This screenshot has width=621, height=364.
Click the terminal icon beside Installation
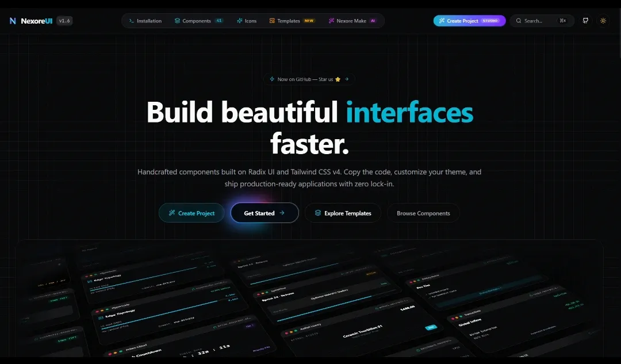pos(132,21)
